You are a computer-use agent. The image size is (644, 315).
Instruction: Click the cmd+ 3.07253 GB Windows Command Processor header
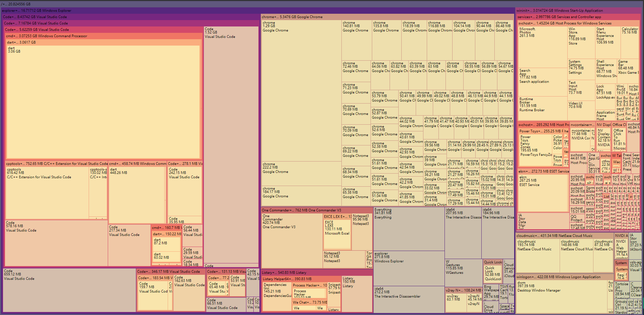[104, 36]
